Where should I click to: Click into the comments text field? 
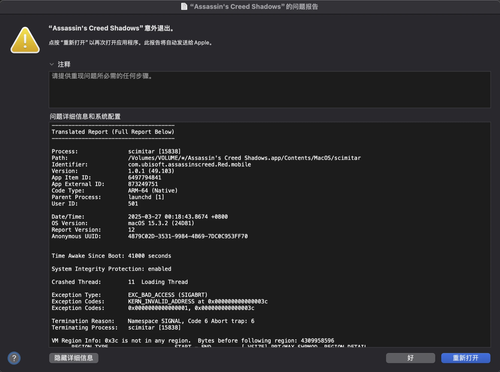[x=270, y=89]
